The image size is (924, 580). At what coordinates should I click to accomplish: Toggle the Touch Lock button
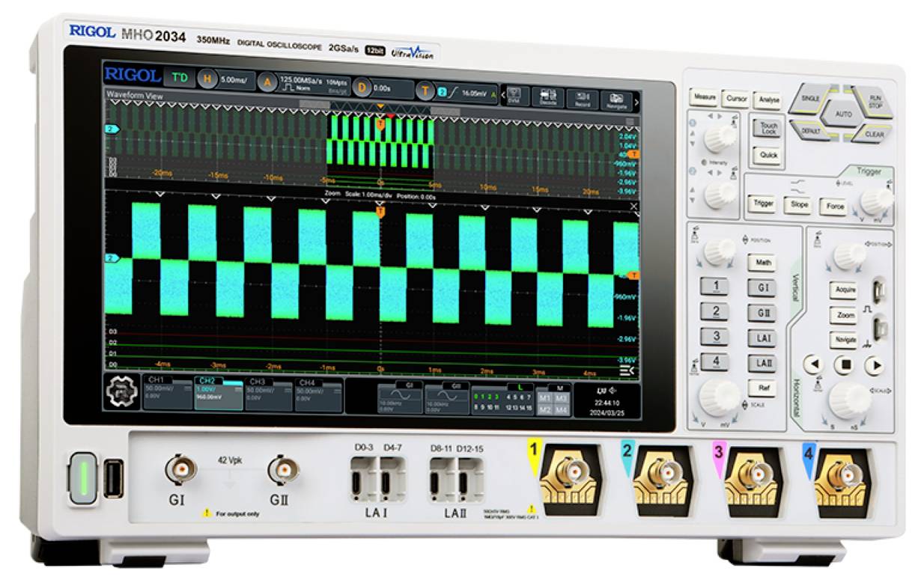768,129
